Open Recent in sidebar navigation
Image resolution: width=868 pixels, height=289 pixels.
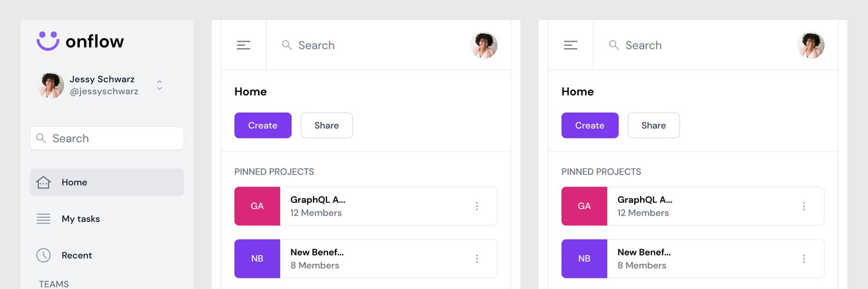(107, 255)
